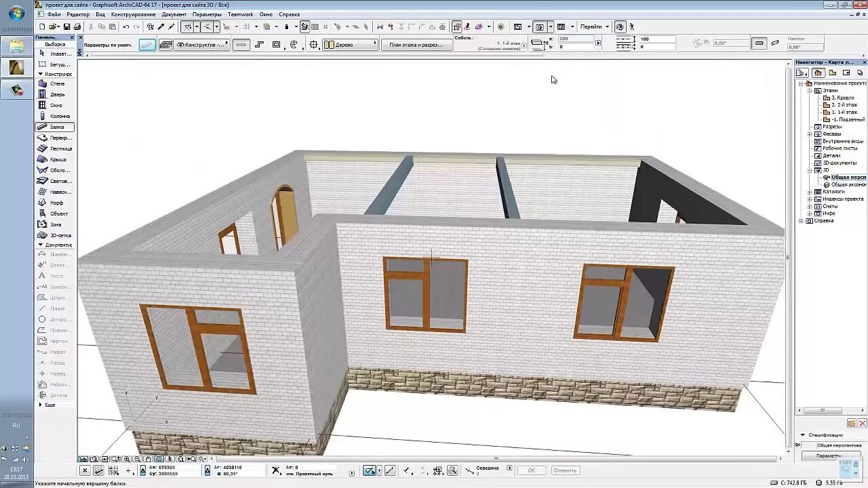This screenshot has height=488, width=868.
Task: Open 2-й этаж story in Navigator
Action: (x=844, y=105)
